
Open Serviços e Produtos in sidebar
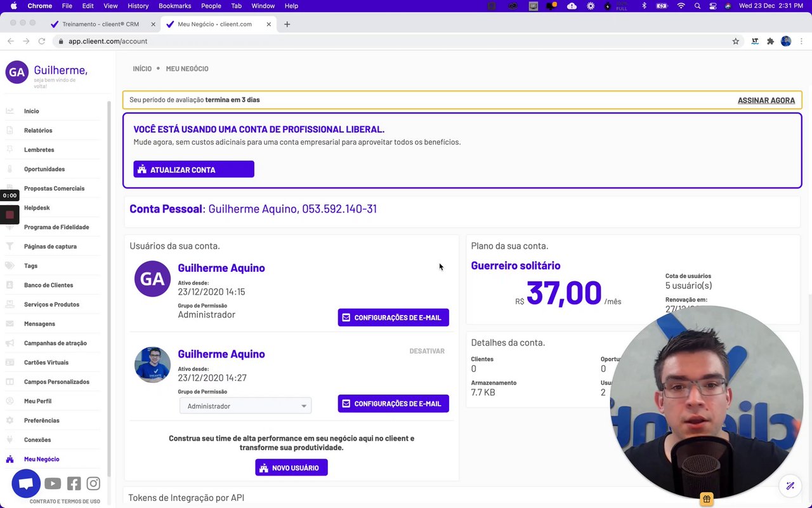[51, 304]
